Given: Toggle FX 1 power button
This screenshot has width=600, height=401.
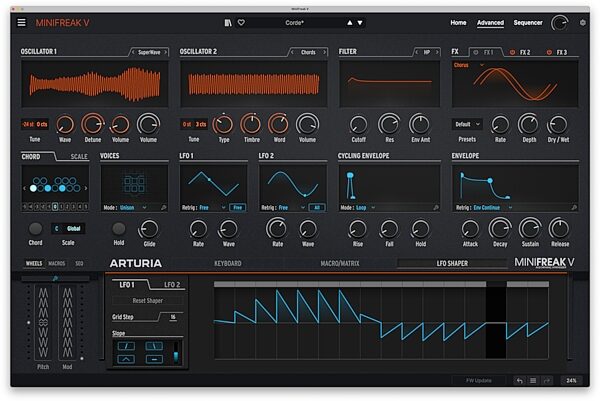Looking at the screenshot, I should click(476, 52).
